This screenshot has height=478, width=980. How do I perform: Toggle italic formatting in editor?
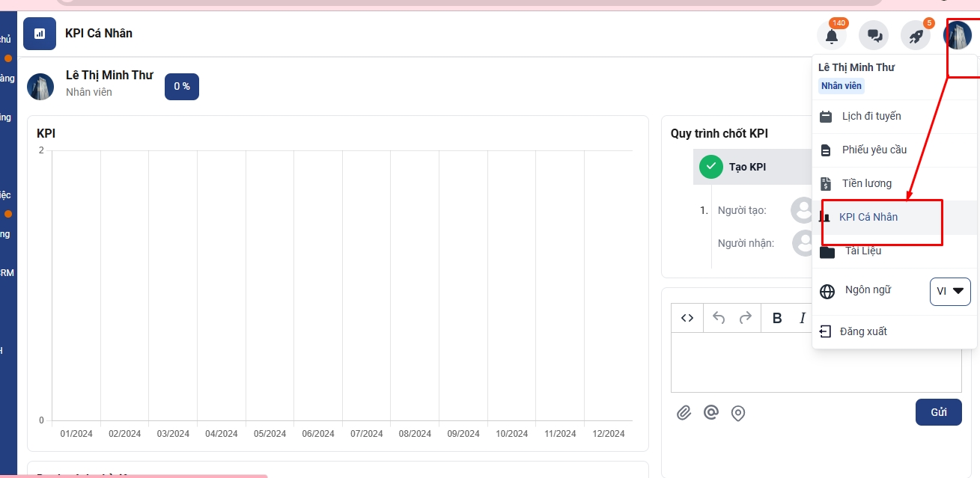point(802,318)
